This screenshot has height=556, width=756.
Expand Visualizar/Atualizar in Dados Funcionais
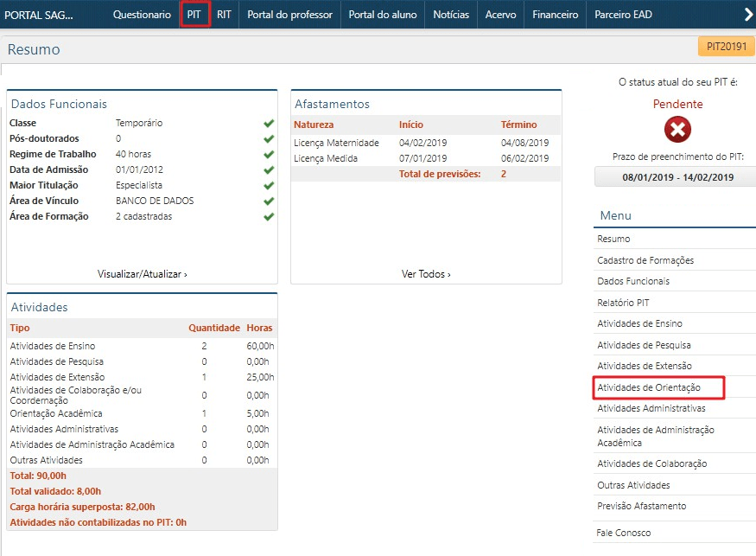(142, 274)
